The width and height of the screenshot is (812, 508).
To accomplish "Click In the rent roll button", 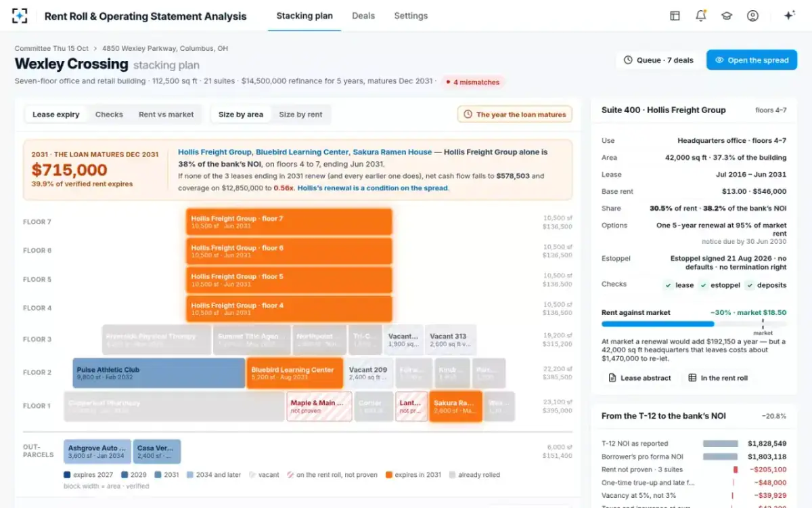I will [718, 378].
